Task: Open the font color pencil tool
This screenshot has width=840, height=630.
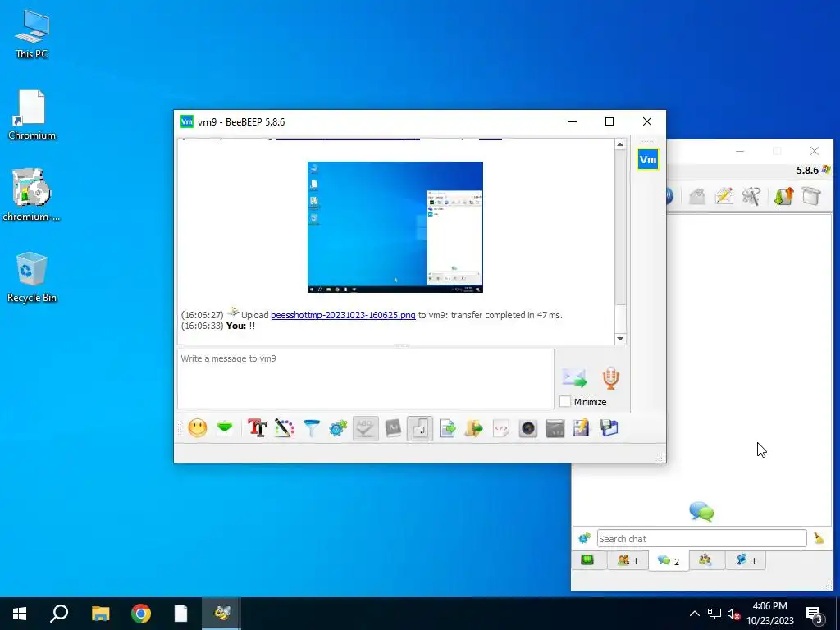Action: point(285,428)
